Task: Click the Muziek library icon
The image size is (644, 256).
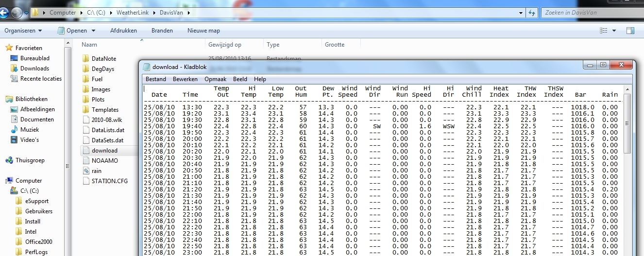Action: click(15, 130)
